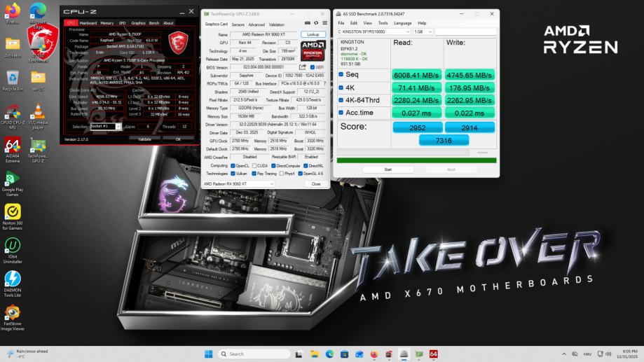Switch to SPD tab in CPU-Z
This screenshot has height=362, width=644.
tap(122, 23)
